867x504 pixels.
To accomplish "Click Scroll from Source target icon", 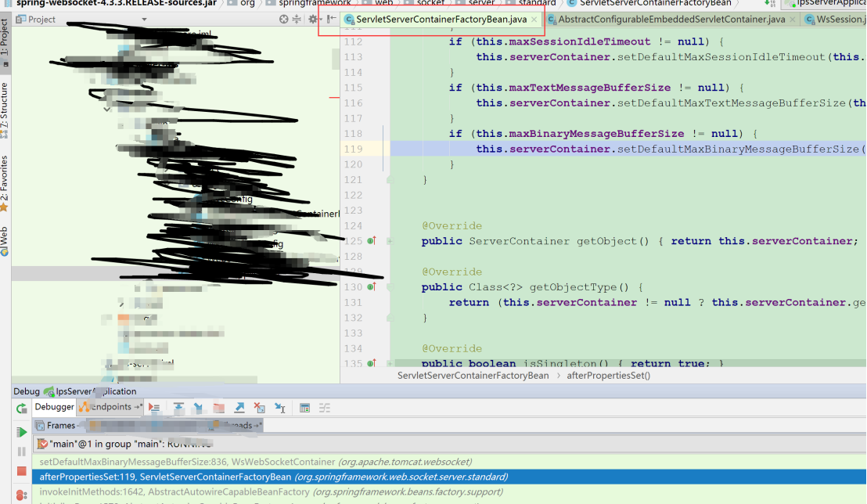I will pos(283,19).
